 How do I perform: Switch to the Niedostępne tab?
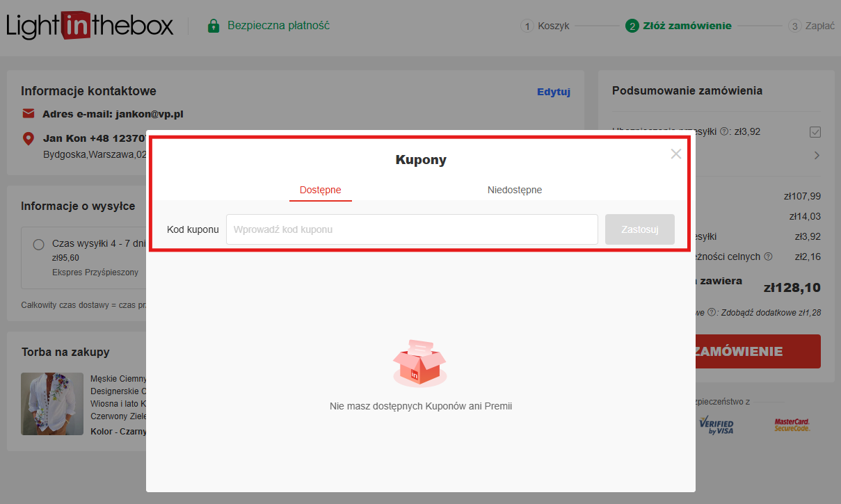click(x=514, y=190)
